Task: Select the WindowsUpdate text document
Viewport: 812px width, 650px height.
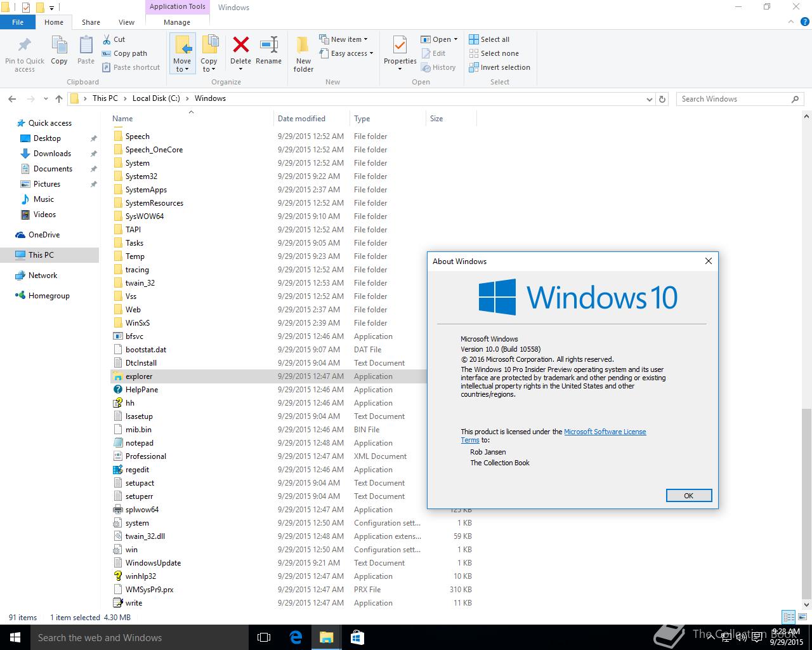Action: click(x=147, y=563)
